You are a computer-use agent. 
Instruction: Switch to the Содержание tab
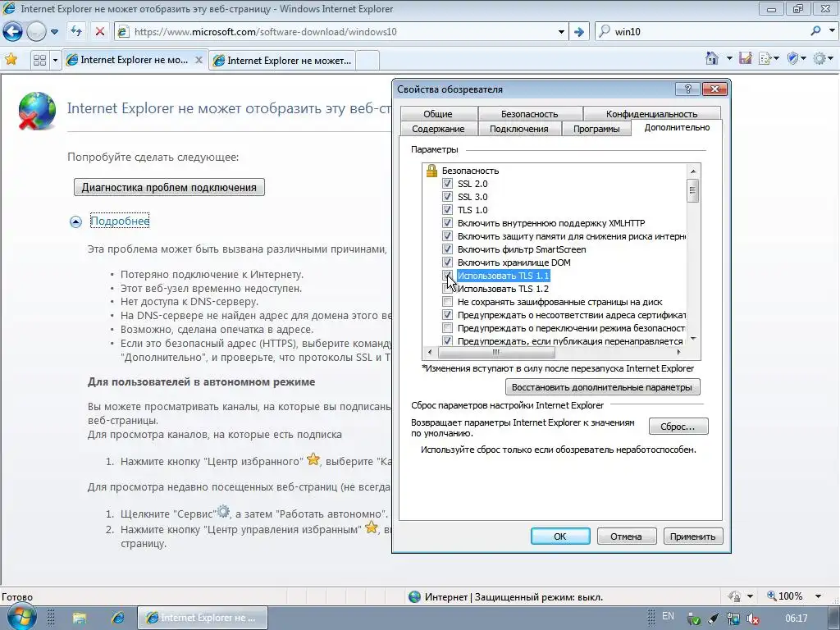coord(438,129)
